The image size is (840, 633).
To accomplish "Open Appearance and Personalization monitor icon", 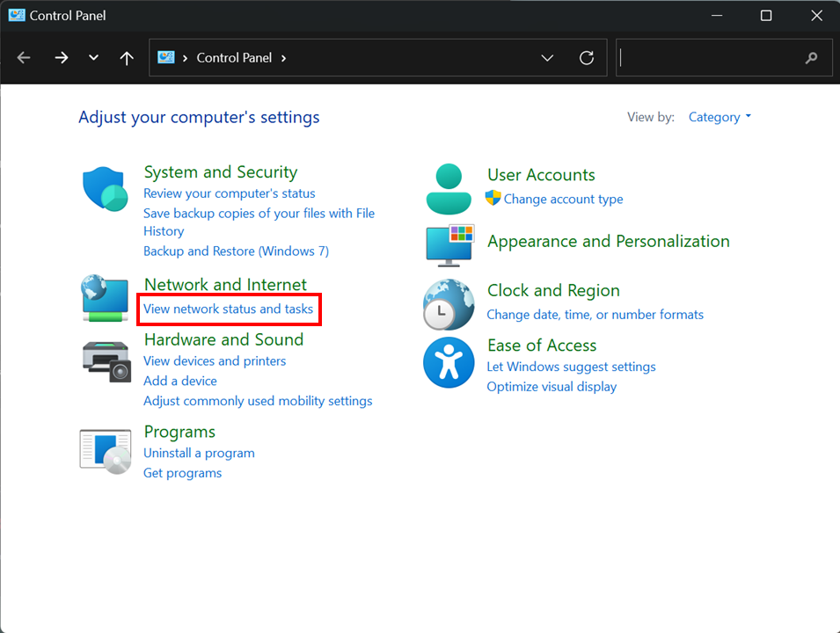I will (x=449, y=244).
